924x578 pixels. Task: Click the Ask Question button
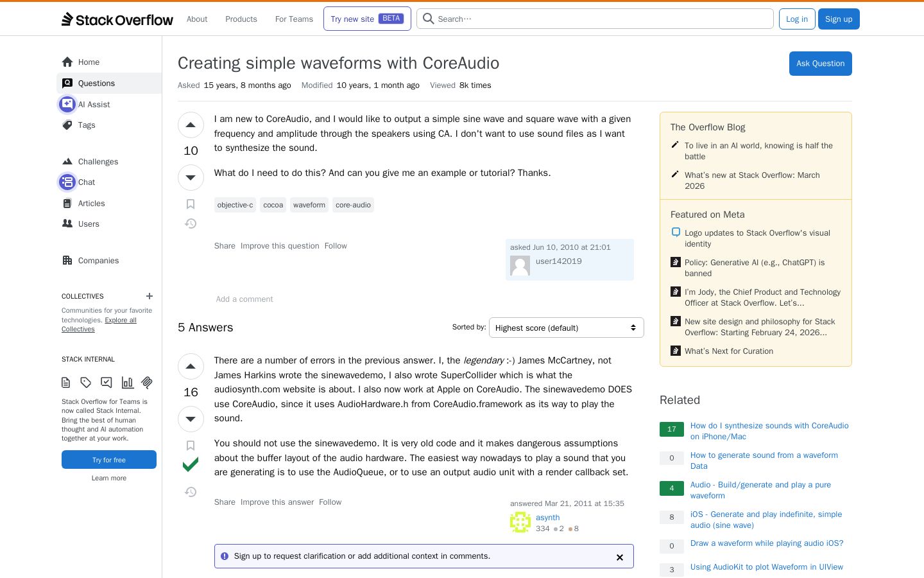click(820, 64)
